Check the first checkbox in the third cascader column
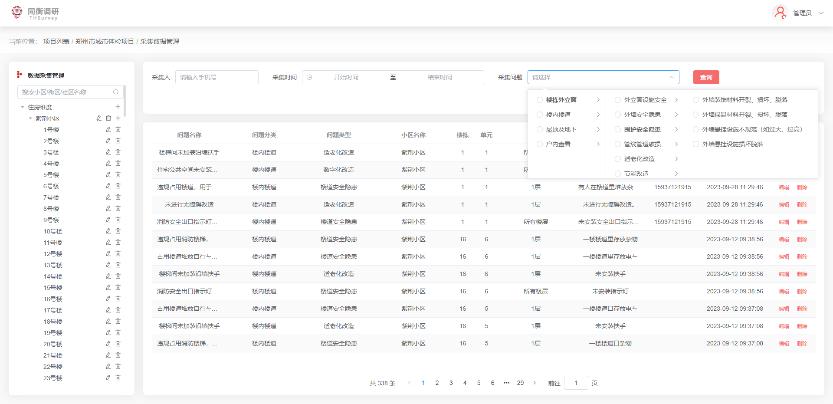833x404 pixels. (x=695, y=100)
